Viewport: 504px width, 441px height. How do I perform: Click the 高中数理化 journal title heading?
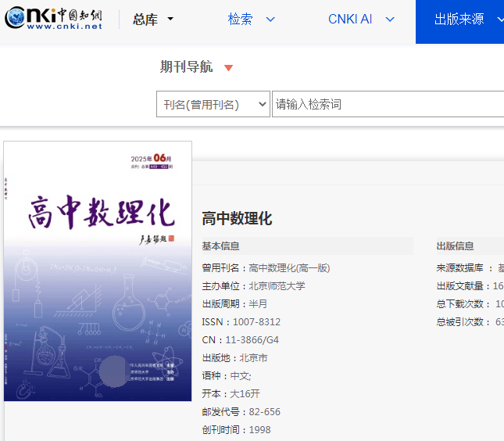[x=237, y=219]
